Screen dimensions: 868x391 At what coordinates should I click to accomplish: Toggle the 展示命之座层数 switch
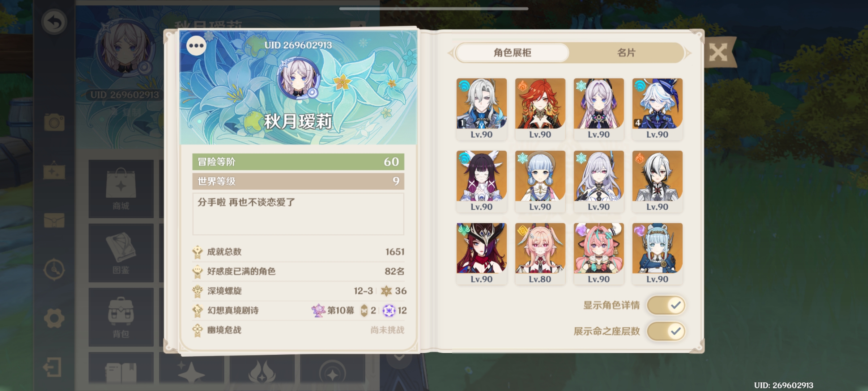(666, 331)
